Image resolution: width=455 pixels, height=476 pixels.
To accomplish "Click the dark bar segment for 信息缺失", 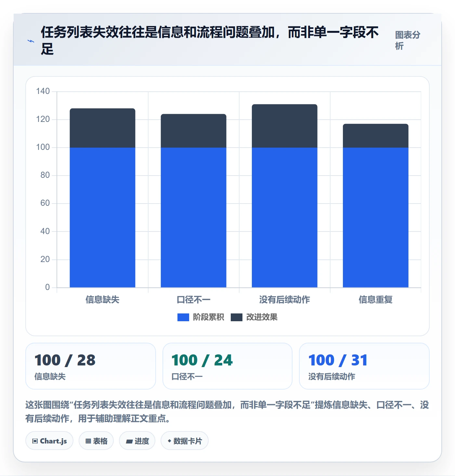I will pos(102,128).
